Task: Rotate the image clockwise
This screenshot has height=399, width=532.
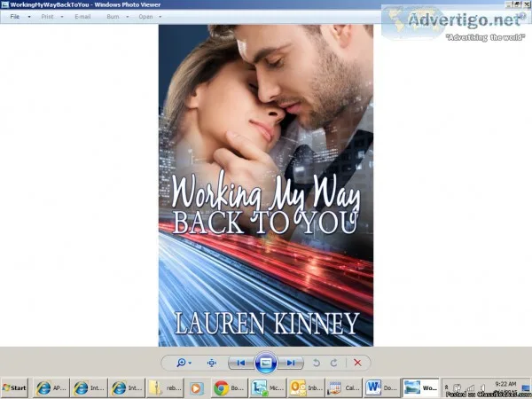Action: (334, 363)
